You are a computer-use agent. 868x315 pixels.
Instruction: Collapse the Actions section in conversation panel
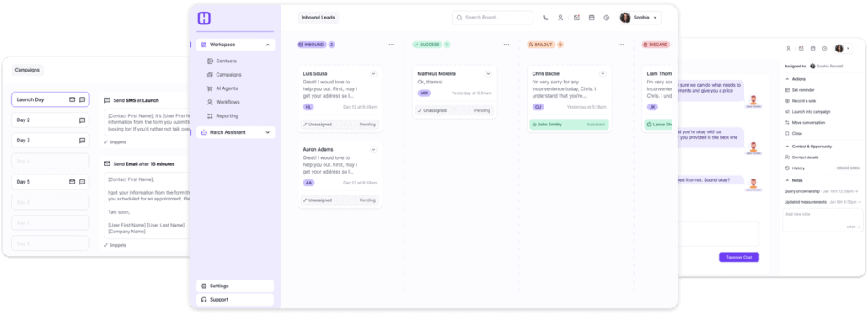787,79
